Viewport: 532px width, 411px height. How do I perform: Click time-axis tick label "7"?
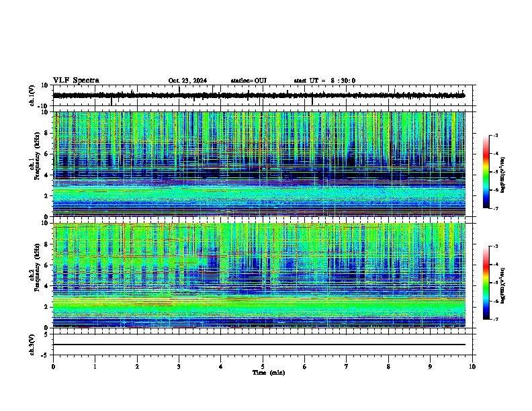click(347, 367)
